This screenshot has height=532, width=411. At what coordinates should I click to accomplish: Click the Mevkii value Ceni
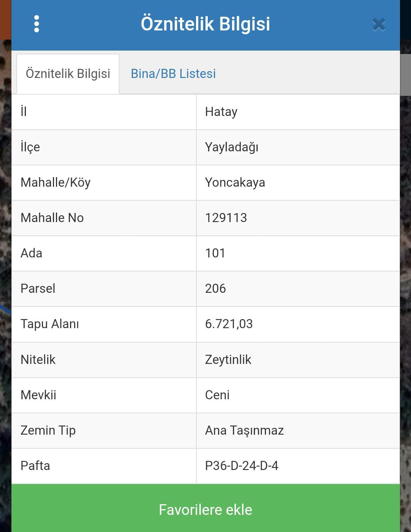(x=217, y=395)
